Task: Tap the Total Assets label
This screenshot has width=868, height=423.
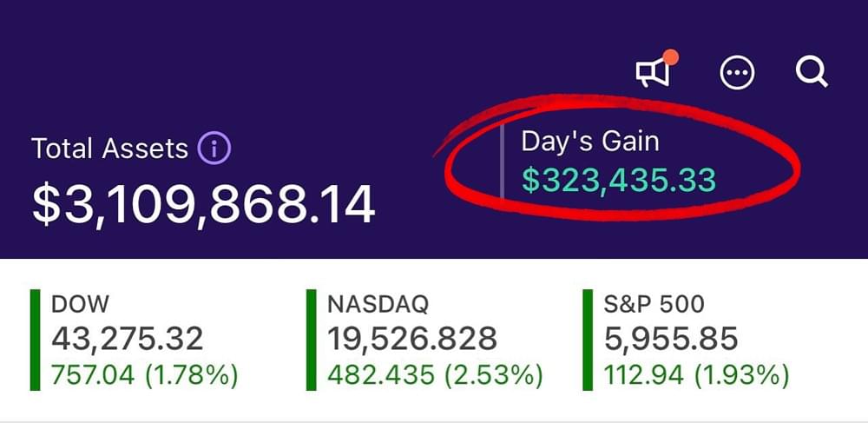Action: tap(109, 149)
